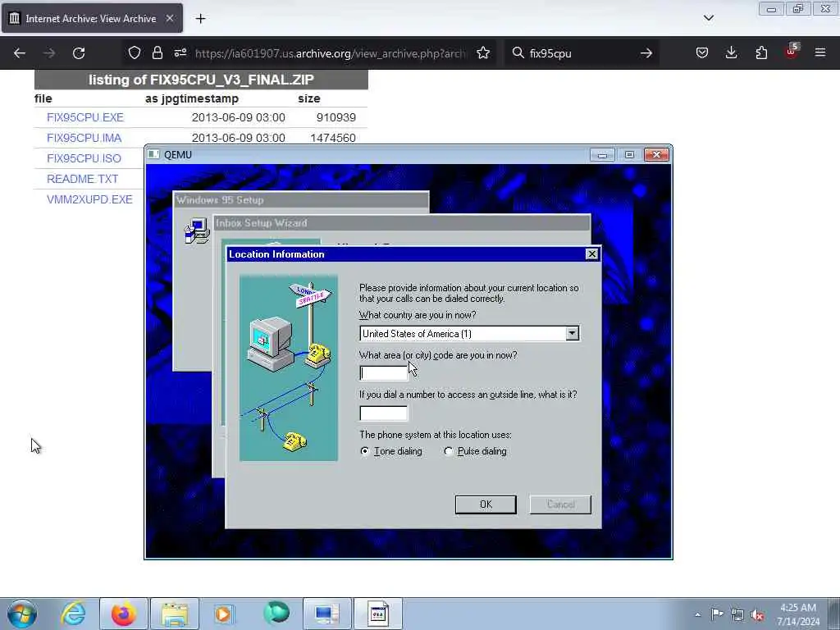Image resolution: width=840 pixels, height=630 pixels.
Task: Open Windows Media Player taskbar icon
Action: [224, 614]
